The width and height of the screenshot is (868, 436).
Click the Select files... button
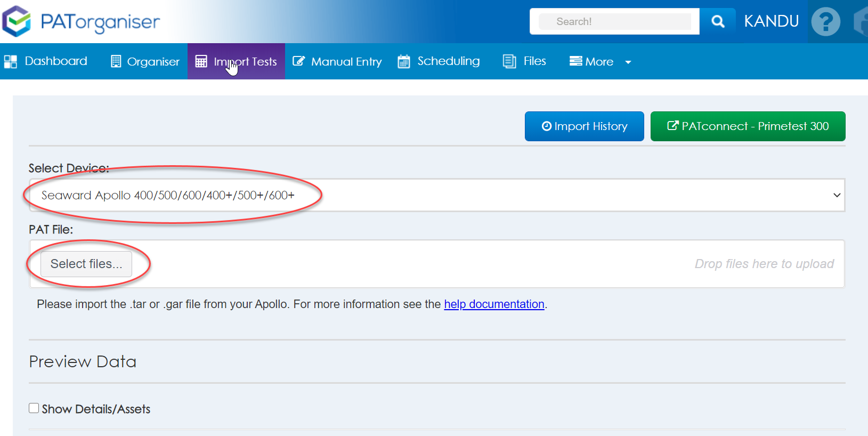(x=86, y=264)
